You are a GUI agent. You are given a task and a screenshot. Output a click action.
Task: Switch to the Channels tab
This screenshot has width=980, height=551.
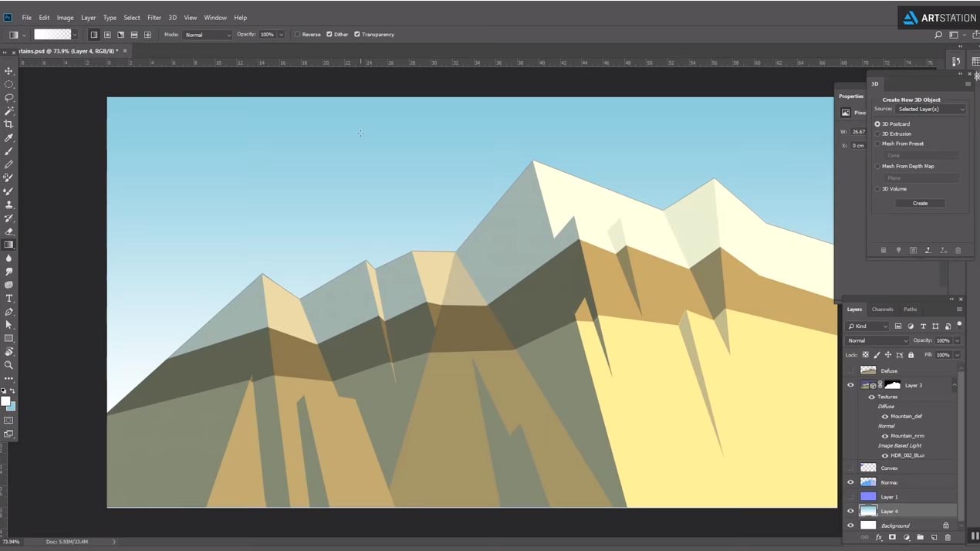[x=882, y=309]
